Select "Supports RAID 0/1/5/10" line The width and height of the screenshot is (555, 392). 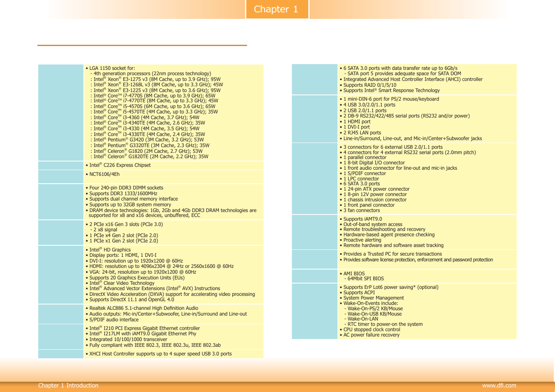tap(368, 85)
